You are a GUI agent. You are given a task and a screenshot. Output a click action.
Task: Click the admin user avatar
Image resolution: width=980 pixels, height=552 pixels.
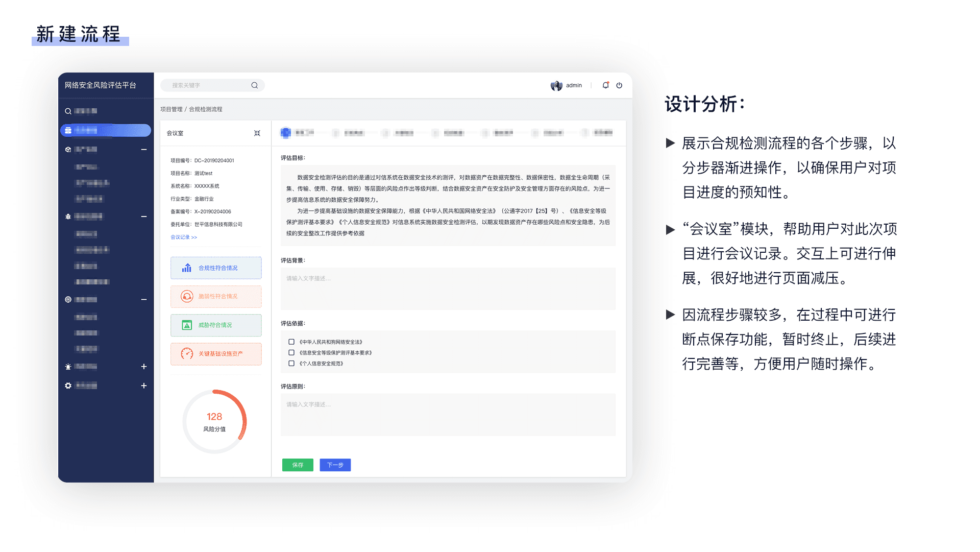(556, 85)
